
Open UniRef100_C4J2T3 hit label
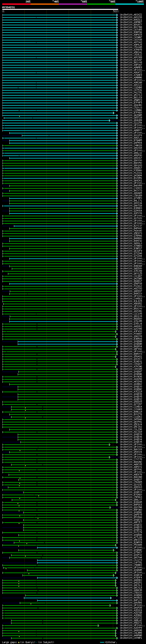pyautogui.click(x=131, y=560)
